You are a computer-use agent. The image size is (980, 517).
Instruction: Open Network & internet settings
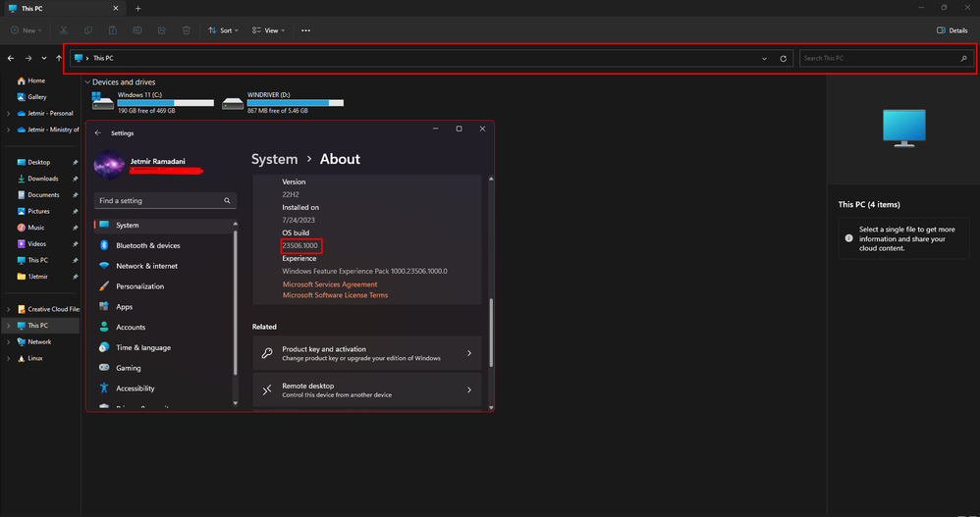(165, 266)
